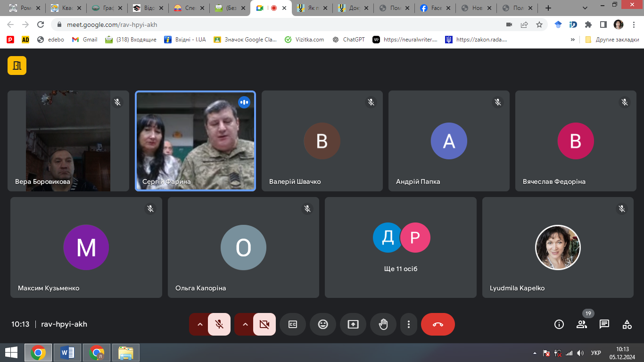This screenshot has width=644, height=362.
Task: Open the ChatGPT bookmark
Action: coord(348,40)
